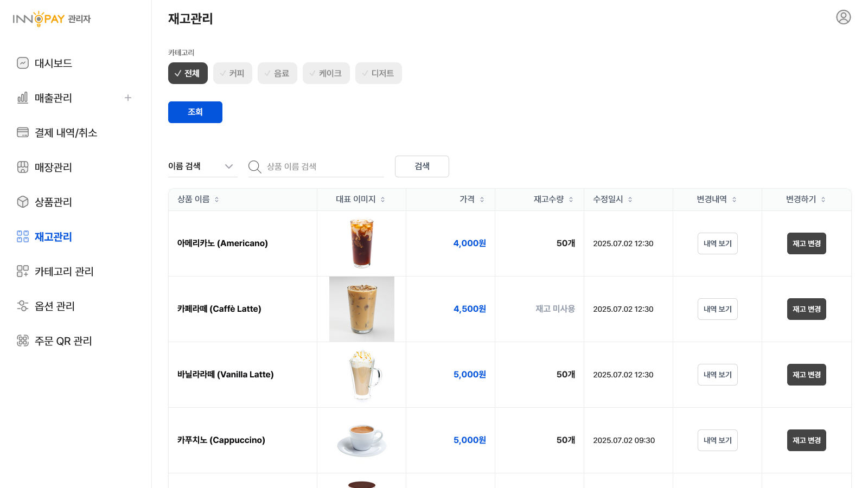The image size is (868, 488).
Task: Toggle the 커피 category filter chip
Action: (x=232, y=73)
